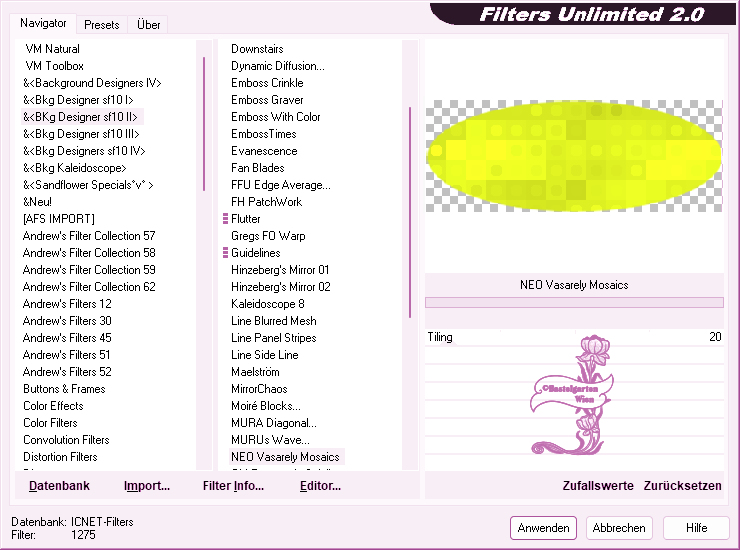Screen dimensions: 740x550
Task: Select &<Sandflower Specials"v" > category
Action: pyautogui.click(x=88, y=185)
